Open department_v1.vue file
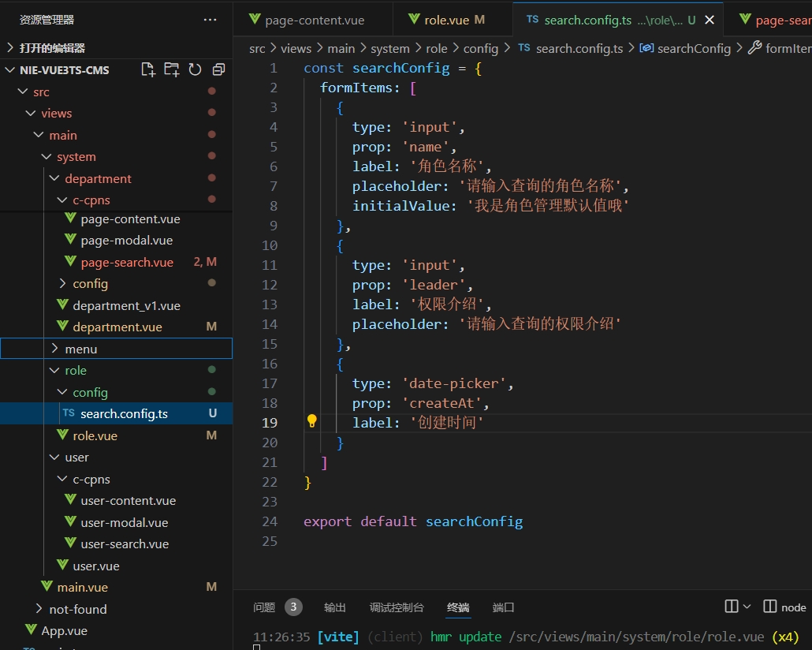 pyautogui.click(x=117, y=305)
